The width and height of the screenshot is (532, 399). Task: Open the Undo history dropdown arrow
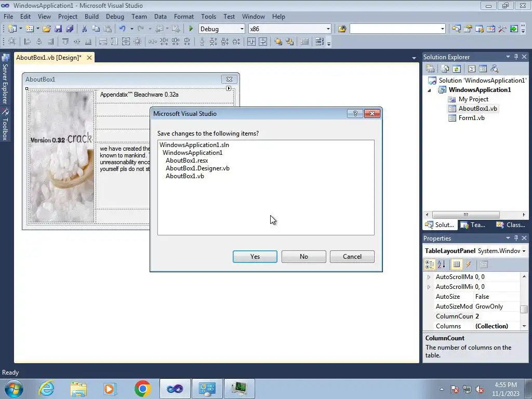[x=131, y=29]
